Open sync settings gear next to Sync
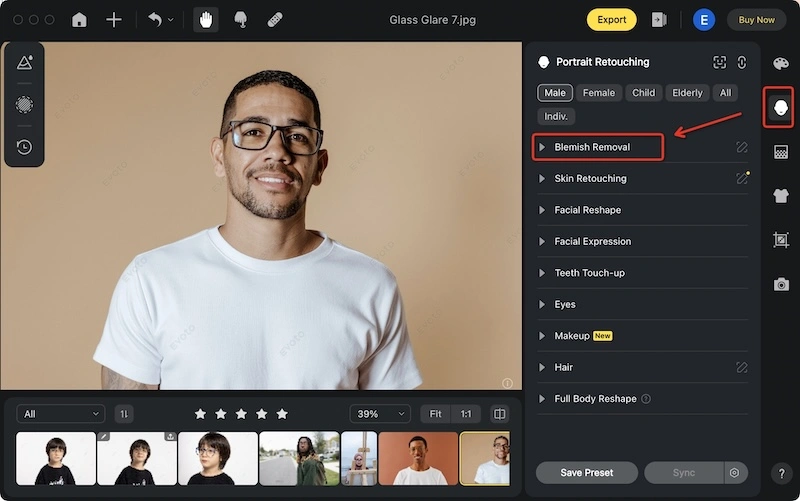 [735, 473]
